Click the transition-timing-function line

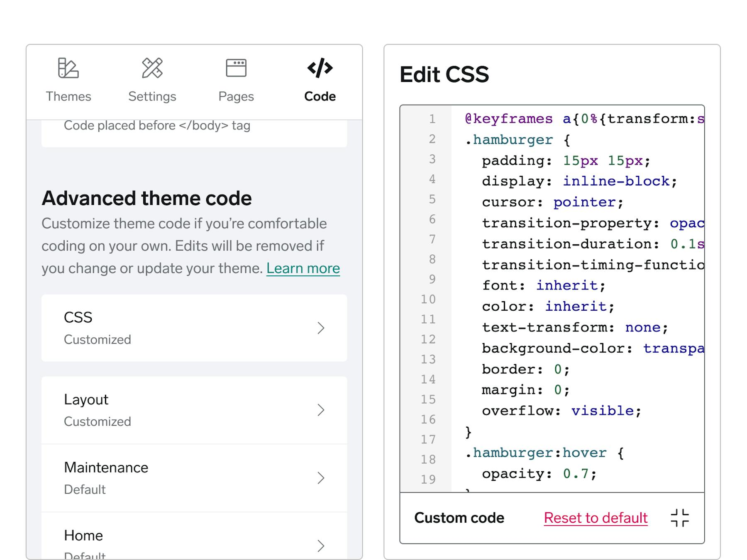click(x=593, y=265)
